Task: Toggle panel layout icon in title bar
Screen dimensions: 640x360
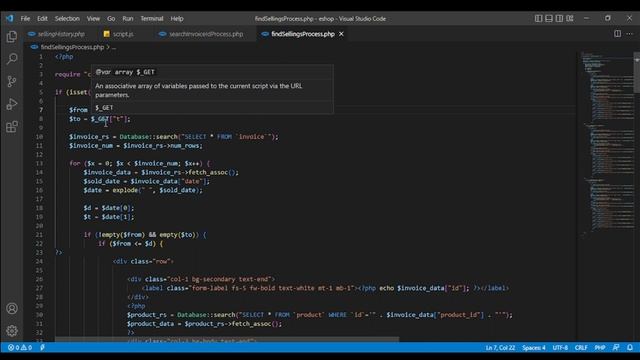Action: click(x=549, y=18)
